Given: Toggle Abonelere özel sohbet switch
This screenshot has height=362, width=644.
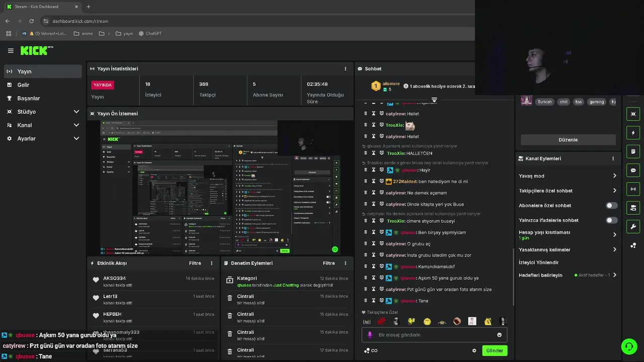Looking at the screenshot, I should 611,206.
